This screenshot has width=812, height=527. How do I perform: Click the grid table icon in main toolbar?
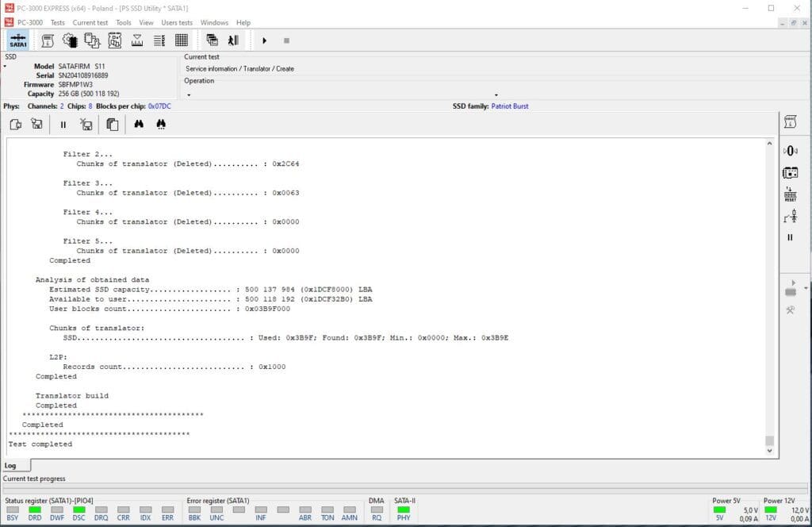[x=182, y=40]
